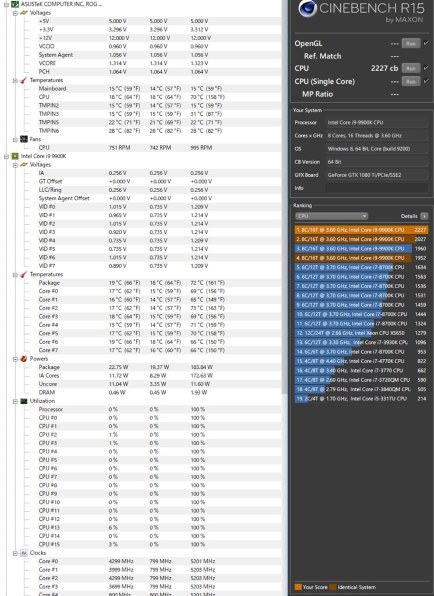This screenshot has height=596, width=434.
Task: Click the Intel Core i9 9900K chip icon
Action: [x=15, y=156]
